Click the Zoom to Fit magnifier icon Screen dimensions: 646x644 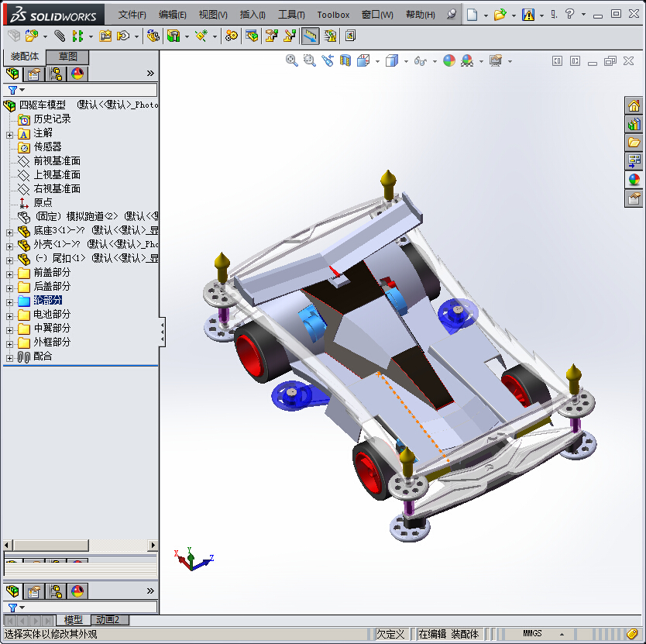(292, 61)
